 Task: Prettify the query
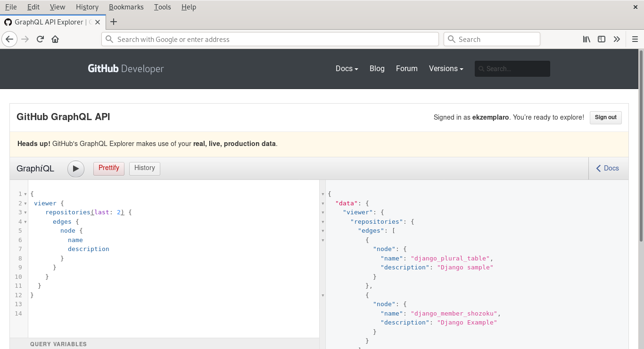(109, 168)
